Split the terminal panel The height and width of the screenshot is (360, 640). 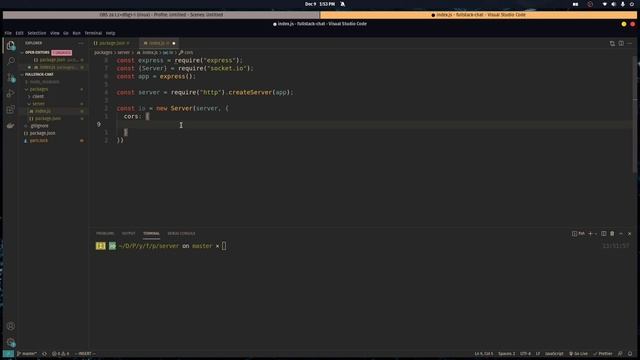click(603, 233)
